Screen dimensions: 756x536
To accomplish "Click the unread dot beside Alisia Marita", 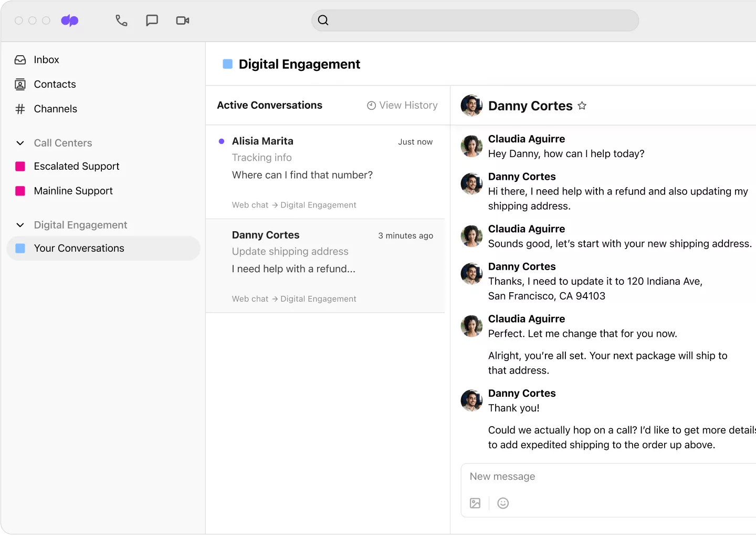I will (x=221, y=141).
